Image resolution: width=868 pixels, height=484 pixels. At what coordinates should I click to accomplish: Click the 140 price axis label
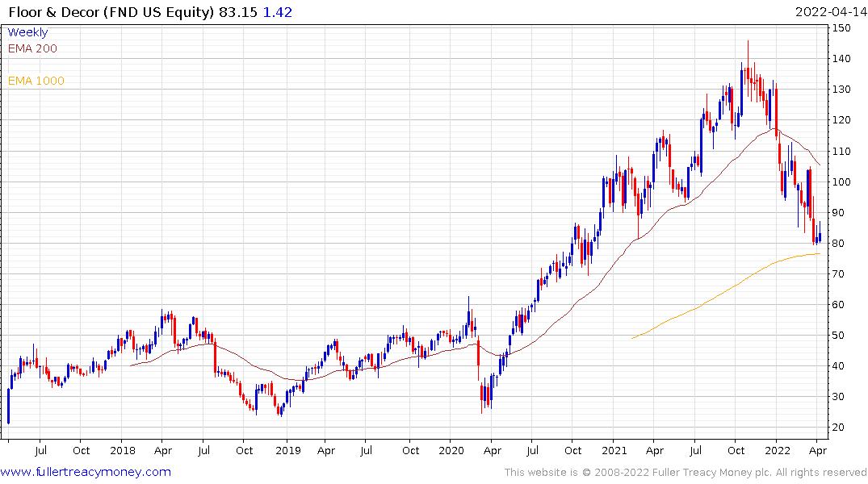pyautogui.click(x=841, y=59)
